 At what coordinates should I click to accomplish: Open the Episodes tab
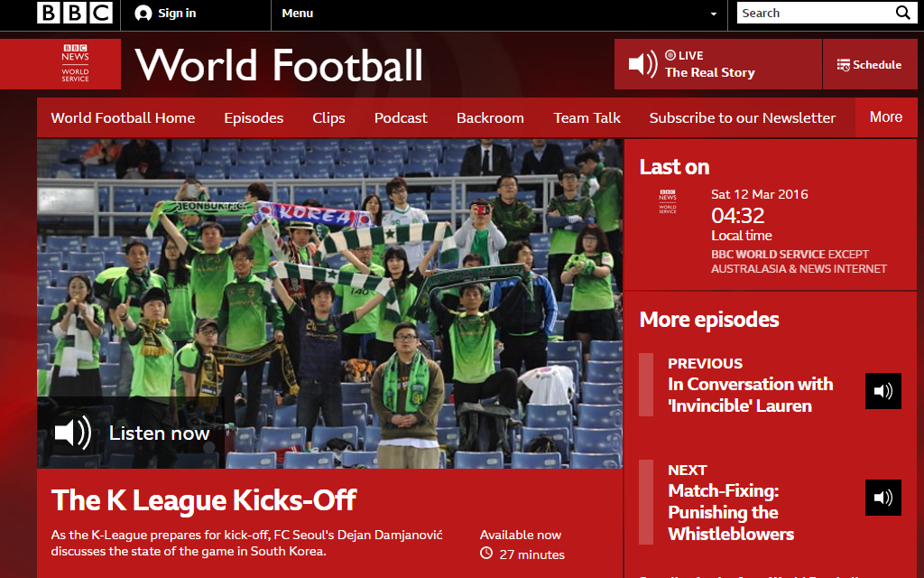tap(254, 118)
